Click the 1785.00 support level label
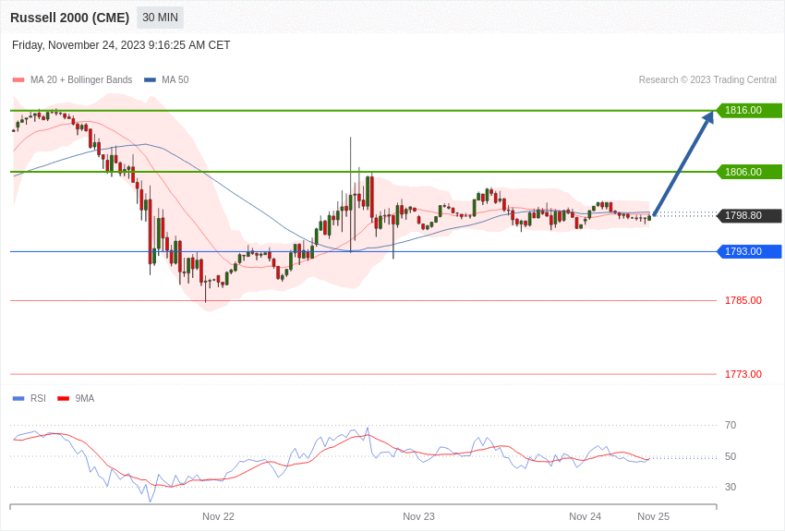785x532 pixels. (743, 300)
